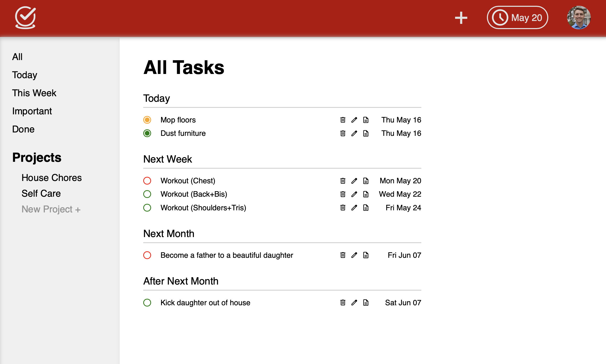The height and width of the screenshot is (364, 606).
Task: Delete the Mop floors task
Action: (343, 120)
